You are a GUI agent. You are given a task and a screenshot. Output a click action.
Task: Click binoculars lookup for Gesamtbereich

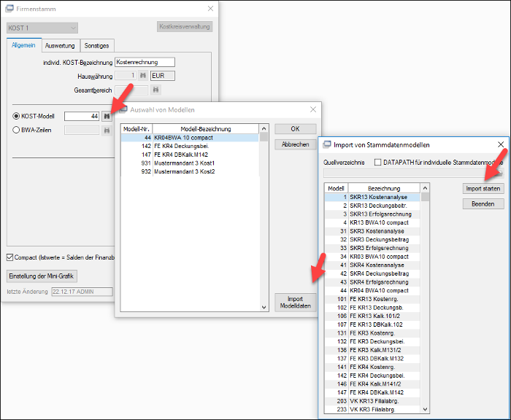[x=155, y=90]
